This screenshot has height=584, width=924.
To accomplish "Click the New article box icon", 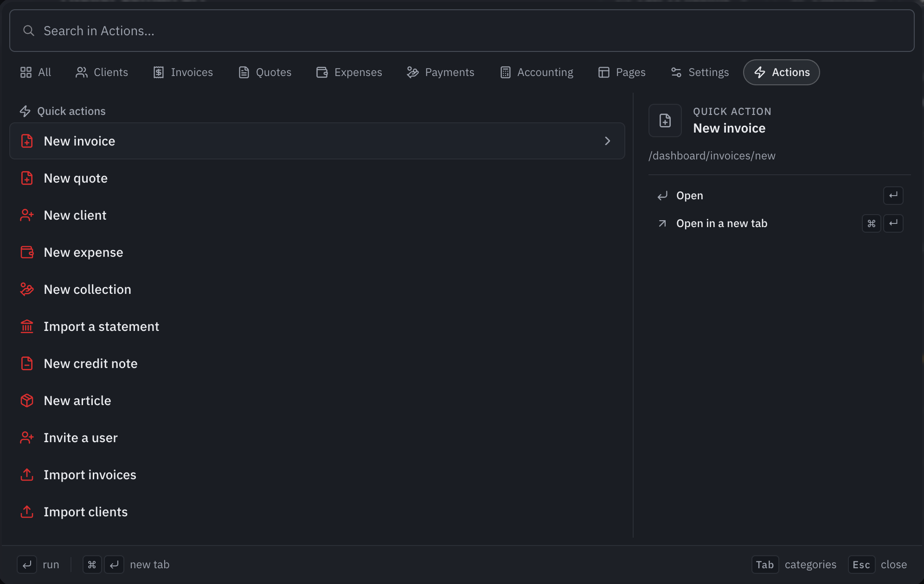I will [x=27, y=400].
